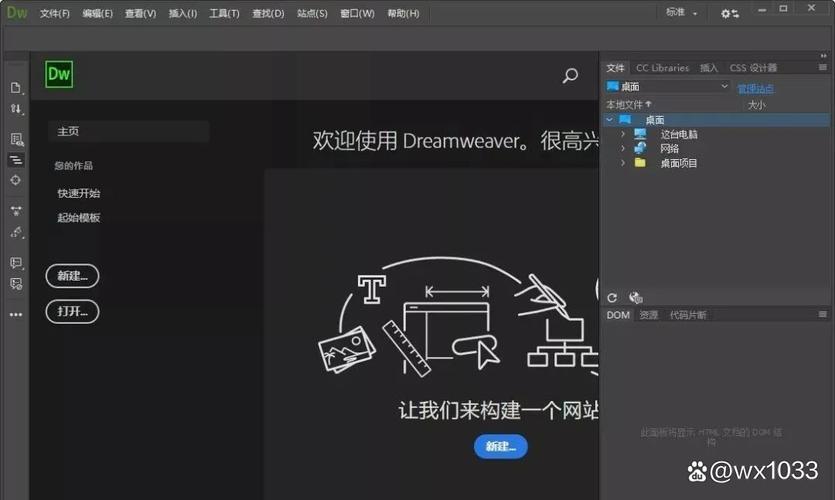Select the 桌面项目 folder
Image resolution: width=835 pixels, height=500 pixels.
pyautogui.click(x=678, y=163)
